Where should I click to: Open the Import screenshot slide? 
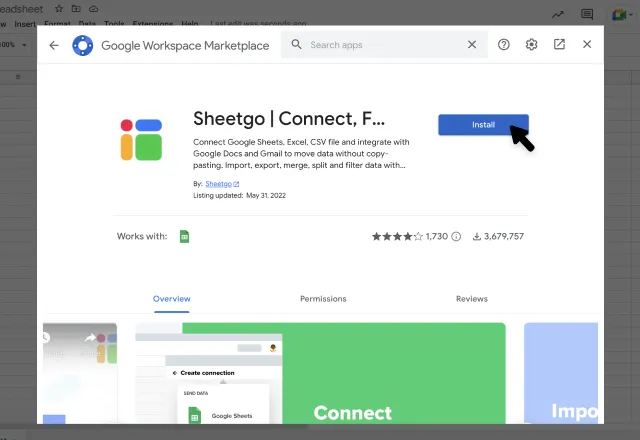click(x=561, y=373)
